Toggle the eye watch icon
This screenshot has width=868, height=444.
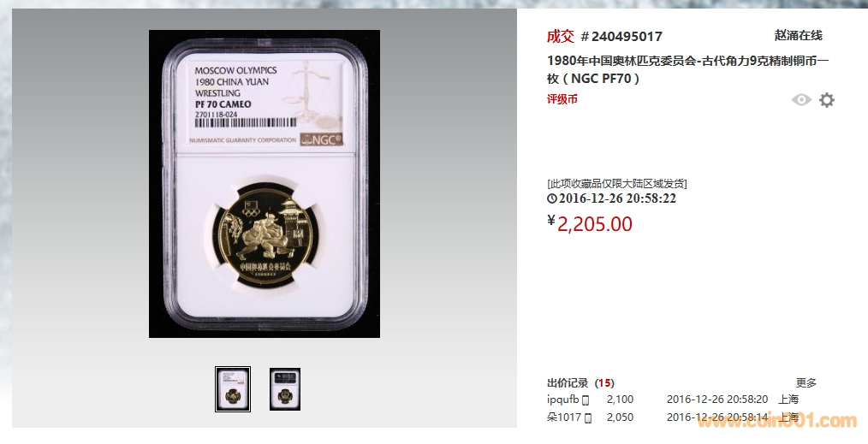(801, 99)
